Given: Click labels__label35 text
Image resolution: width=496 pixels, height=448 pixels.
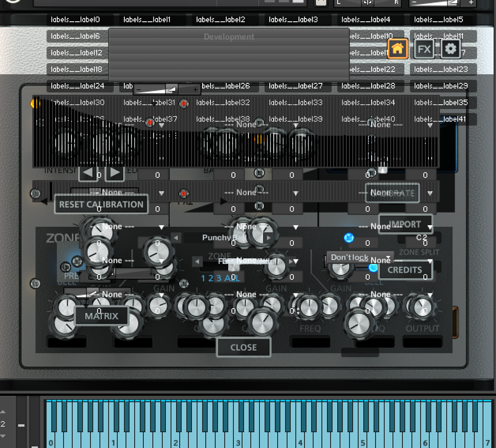Looking at the screenshot, I should click(x=441, y=102).
